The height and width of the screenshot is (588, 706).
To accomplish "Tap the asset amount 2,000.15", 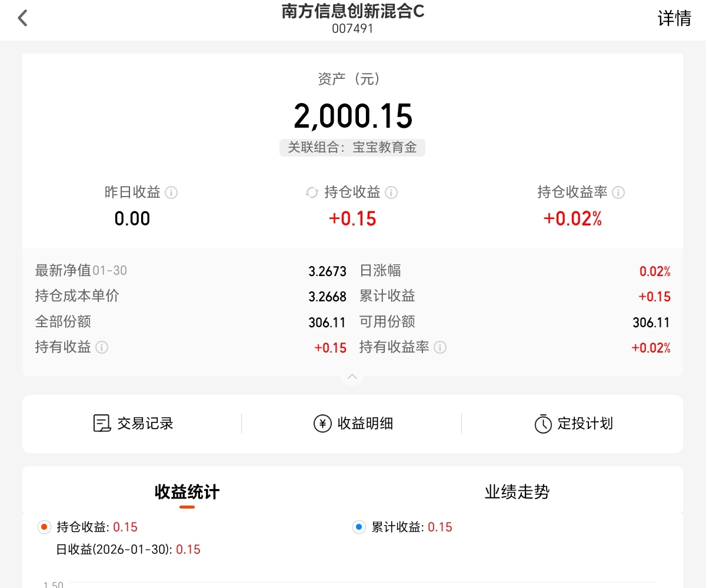I will (x=353, y=115).
